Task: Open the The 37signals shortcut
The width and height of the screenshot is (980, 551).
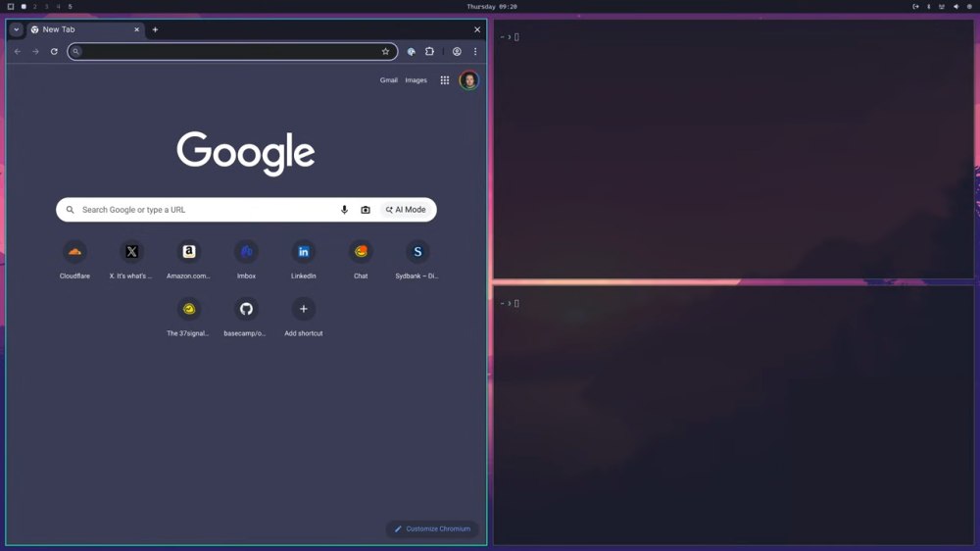Action: pos(189,317)
